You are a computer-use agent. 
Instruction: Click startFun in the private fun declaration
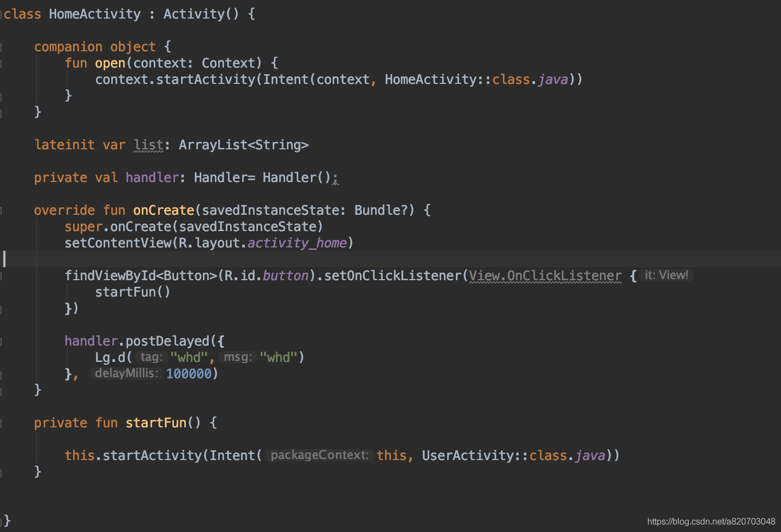[156, 423]
